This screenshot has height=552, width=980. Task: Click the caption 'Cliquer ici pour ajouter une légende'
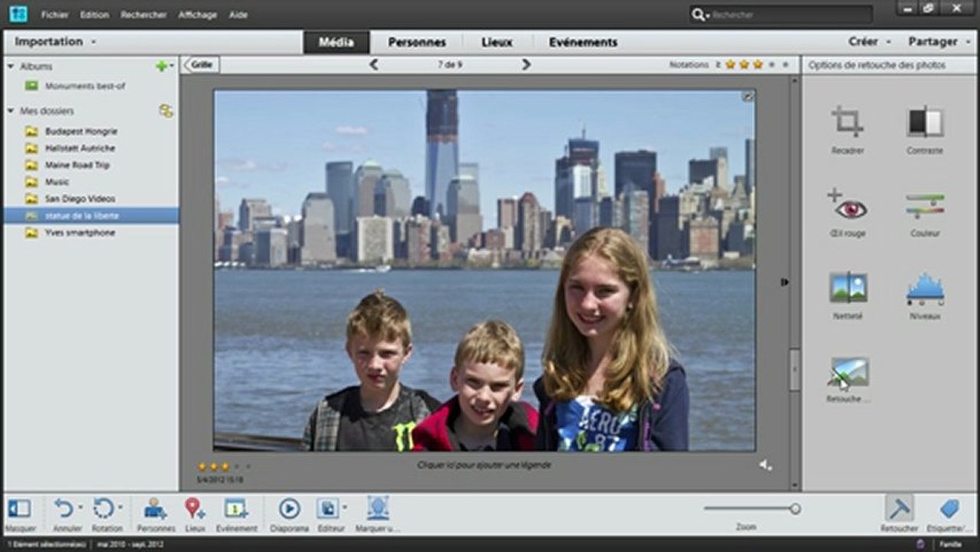(484, 465)
